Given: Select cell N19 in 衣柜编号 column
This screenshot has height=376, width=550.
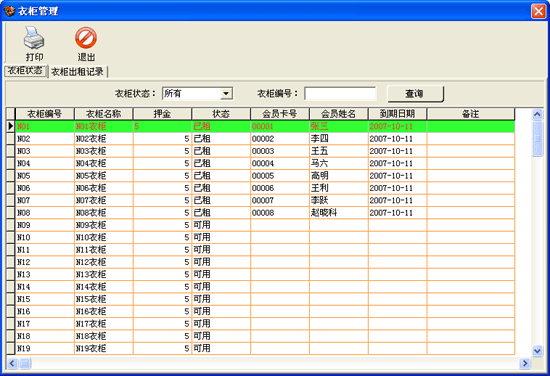Looking at the screenshot, I should 45,348.
